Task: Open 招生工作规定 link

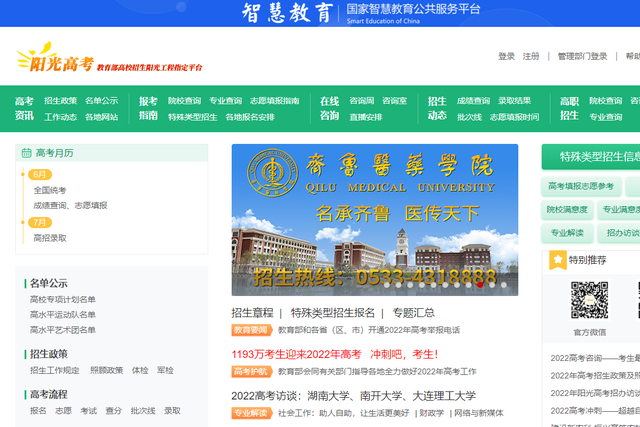Action: [x=54, y=370]
